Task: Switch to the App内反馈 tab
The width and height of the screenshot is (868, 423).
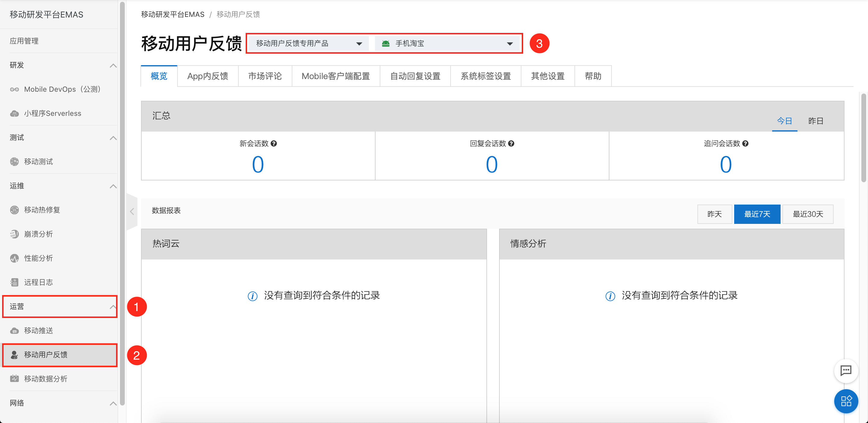Action: pyautogui.click(x=208, y=76)
